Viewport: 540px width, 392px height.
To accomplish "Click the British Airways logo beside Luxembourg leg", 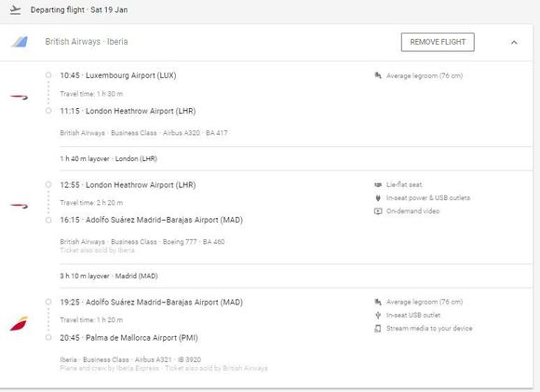I will click(19, 98).
